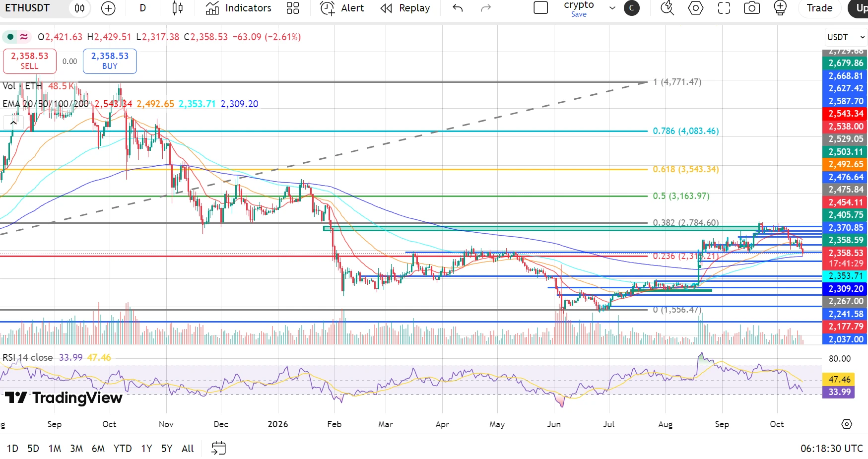Select the 3M date range
The width and height of the screenshot is (868, 459).
(76, 449)
